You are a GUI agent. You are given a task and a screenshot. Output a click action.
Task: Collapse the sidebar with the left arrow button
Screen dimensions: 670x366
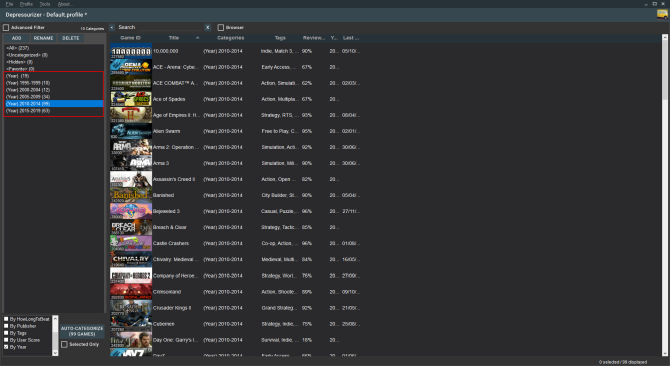(x=112, y=27)
